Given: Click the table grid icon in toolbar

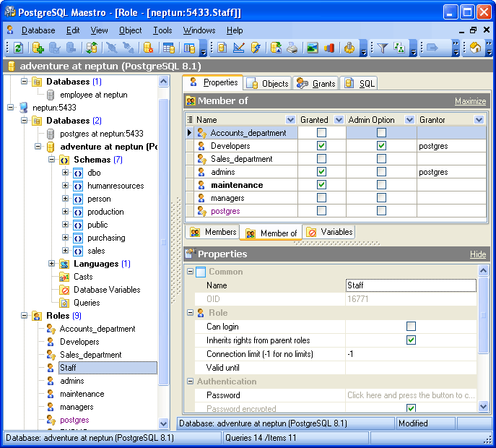Looking at the screenshot, I should [168, 48].
